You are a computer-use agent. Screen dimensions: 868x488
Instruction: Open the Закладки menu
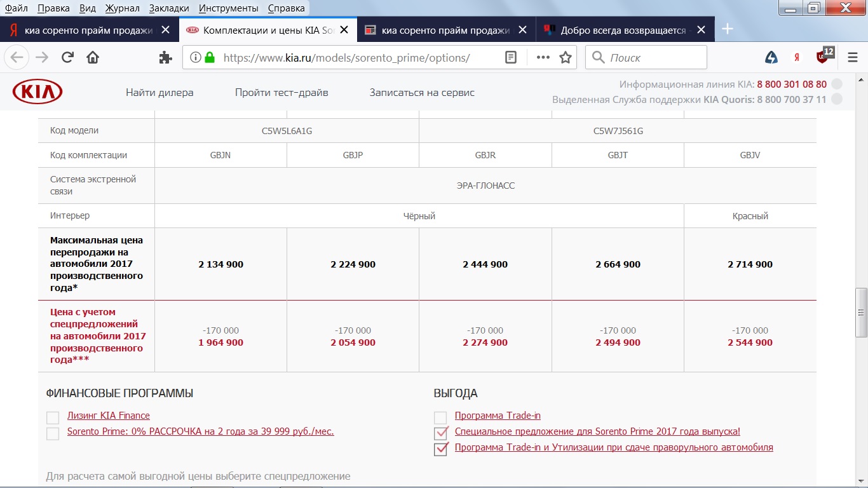click(x=169, y=8)
